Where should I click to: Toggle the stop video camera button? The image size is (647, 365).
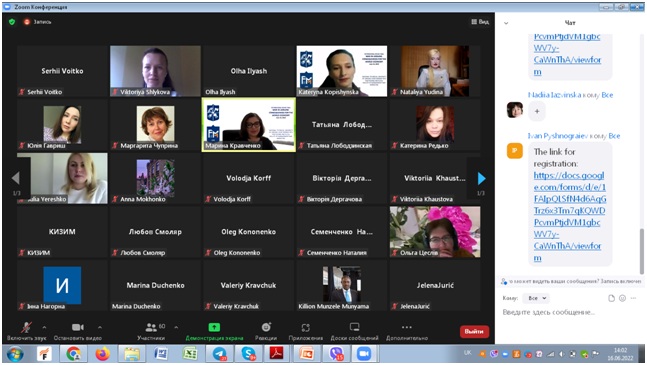tap(78, 327)
